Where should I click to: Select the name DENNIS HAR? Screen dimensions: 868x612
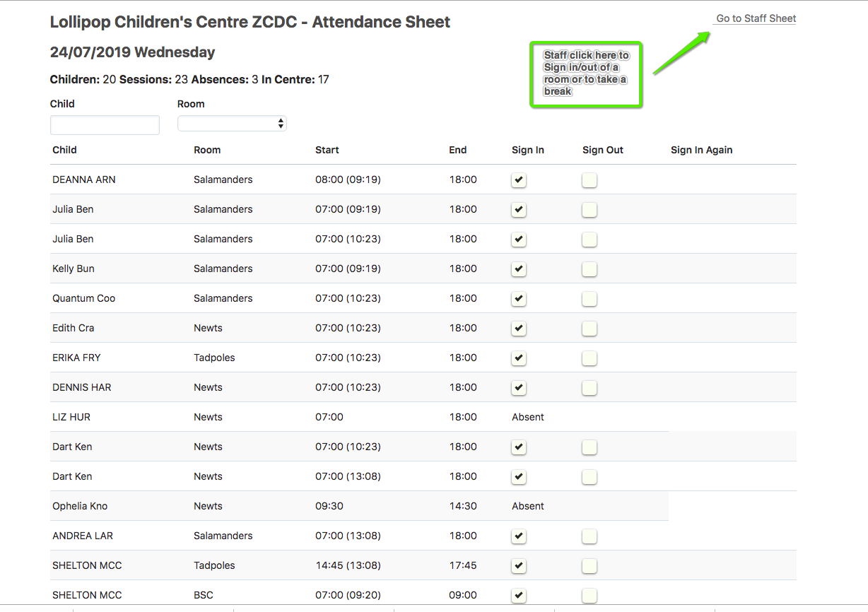(82, 387)
